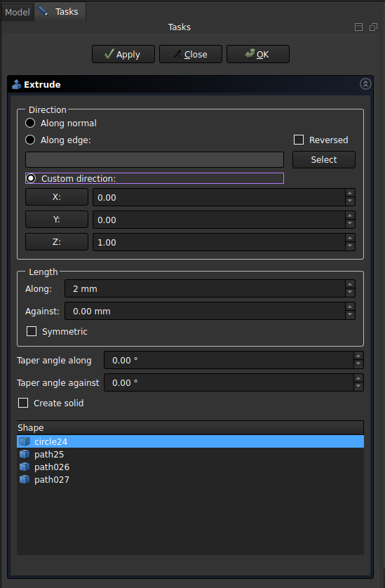Decrease Z direction value with down arrow
Viewport: 385px width, 588px height.
point(350,246)
